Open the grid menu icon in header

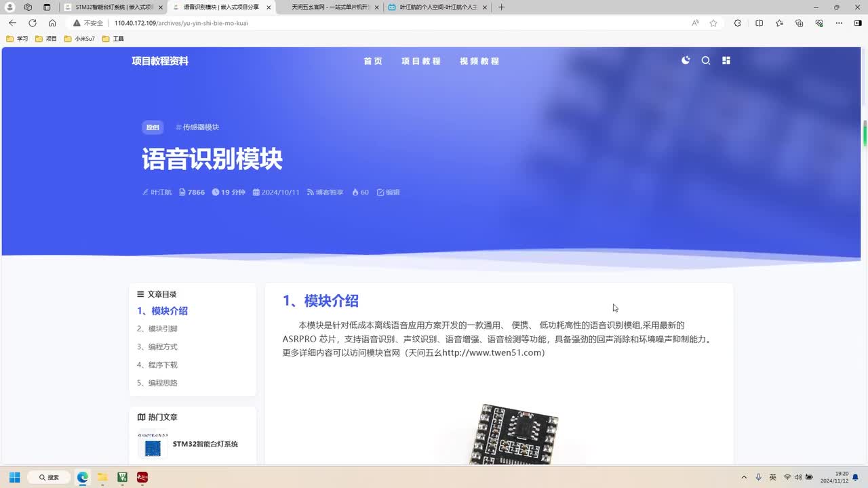(726, 60)
